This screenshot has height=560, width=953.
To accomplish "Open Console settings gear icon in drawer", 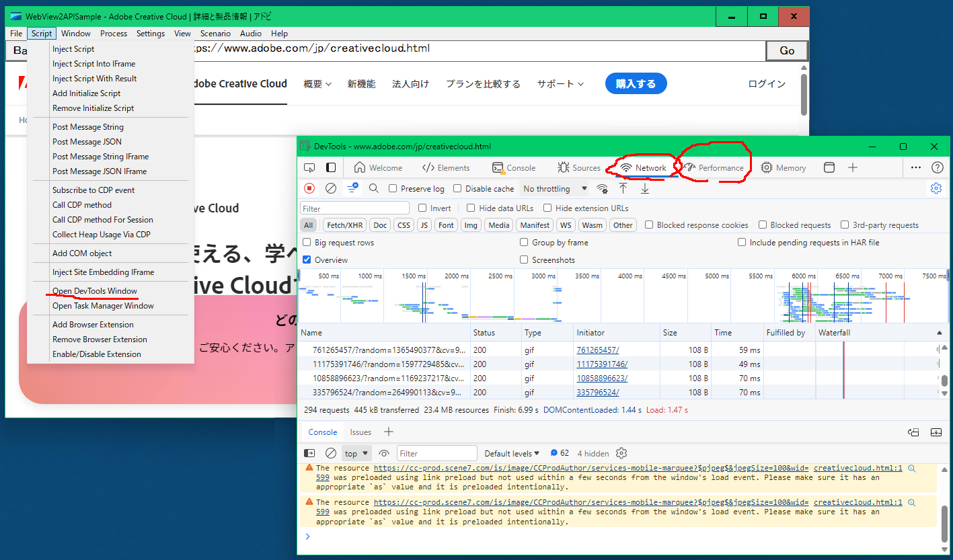I will point(621,453).
